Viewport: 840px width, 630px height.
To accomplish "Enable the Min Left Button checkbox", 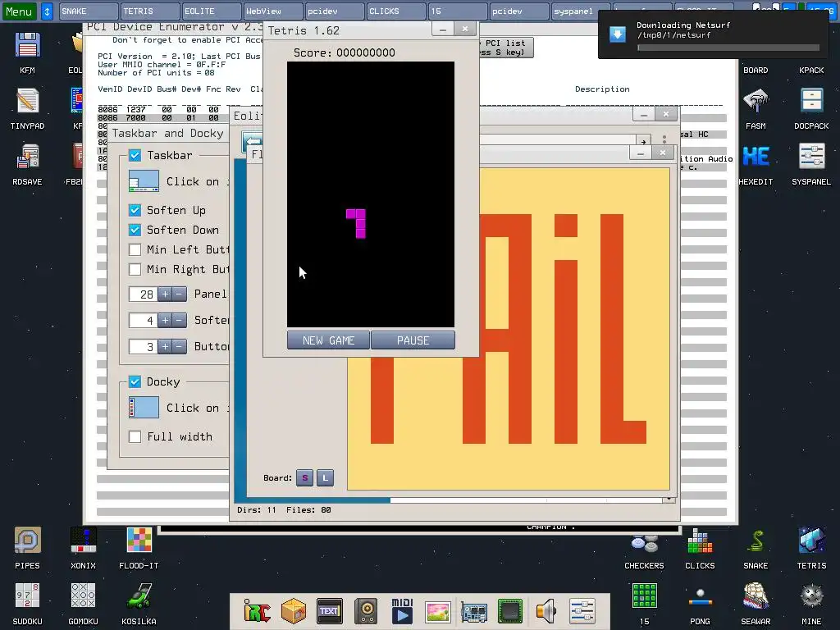I will pos(135,249).
